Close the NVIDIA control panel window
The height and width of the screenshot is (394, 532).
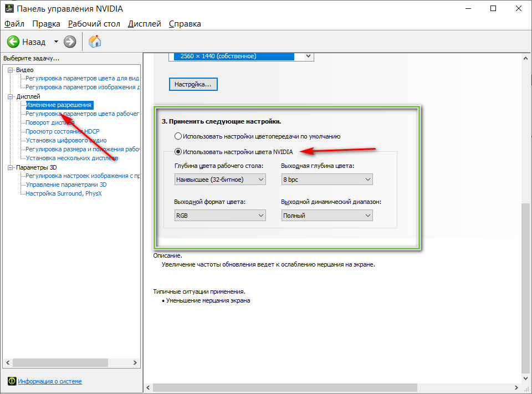[519, 8]
